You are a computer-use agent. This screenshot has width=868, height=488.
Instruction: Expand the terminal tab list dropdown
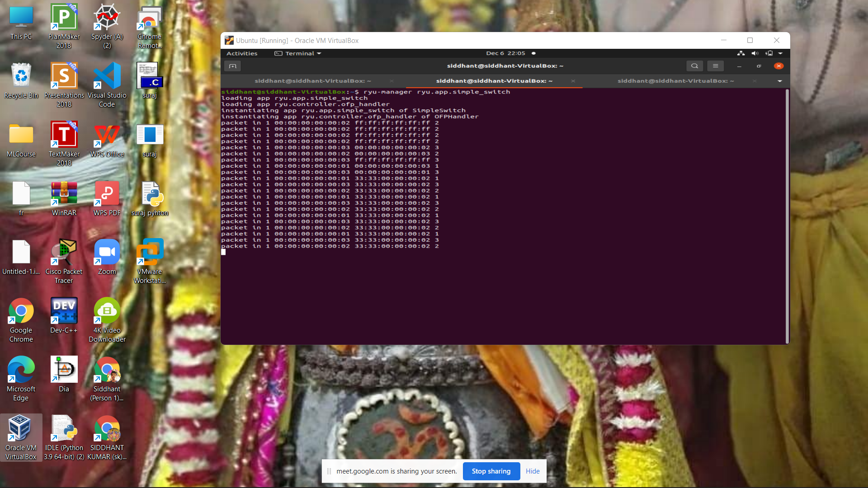pos(780,81)
